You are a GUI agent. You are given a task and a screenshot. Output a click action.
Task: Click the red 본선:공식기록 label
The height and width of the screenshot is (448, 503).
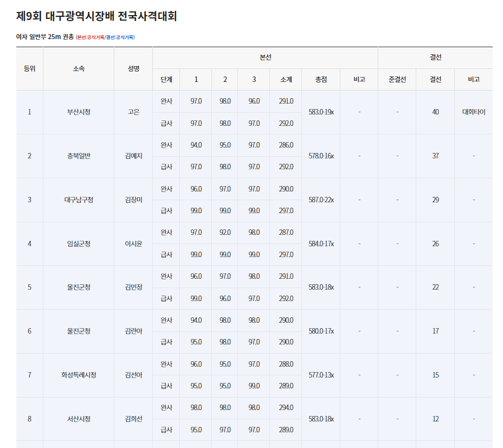(x=91, y=37)
